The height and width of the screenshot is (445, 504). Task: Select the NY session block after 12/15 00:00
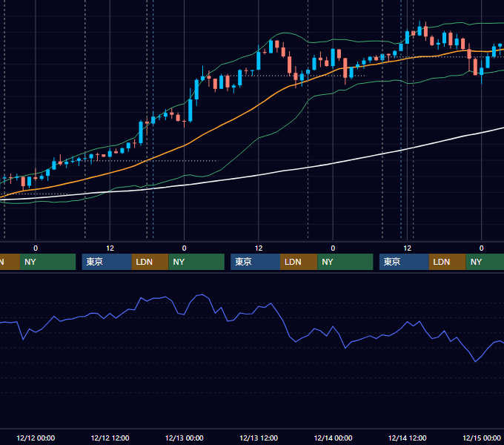tap(485, 262)
